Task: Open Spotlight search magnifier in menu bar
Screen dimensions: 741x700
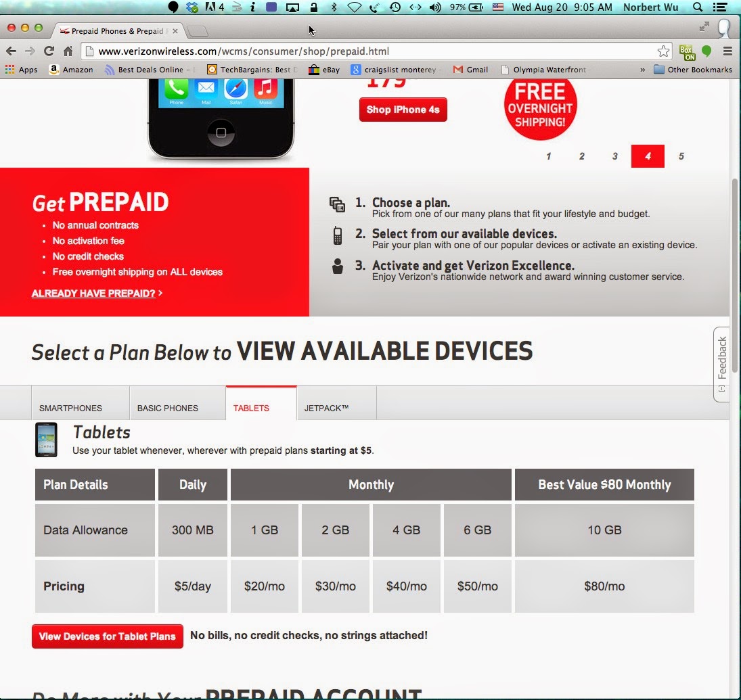Action: point(698,7)
